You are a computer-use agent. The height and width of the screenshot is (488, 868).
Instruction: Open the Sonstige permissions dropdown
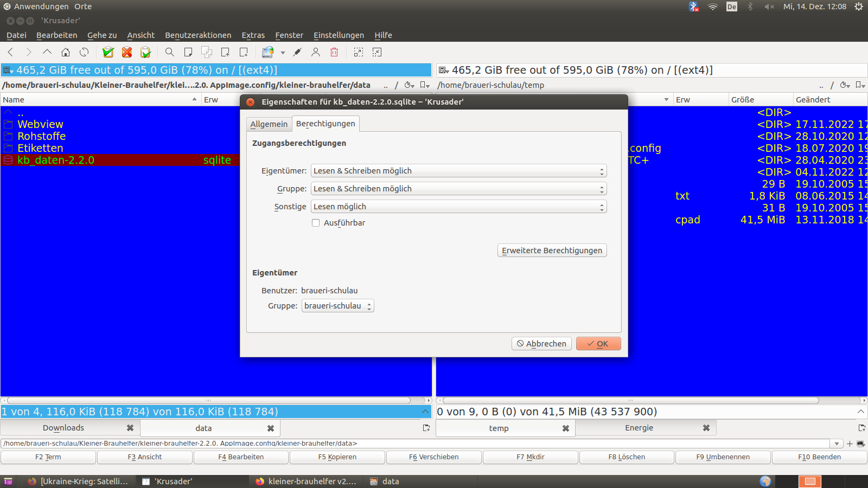click(458, 207)
